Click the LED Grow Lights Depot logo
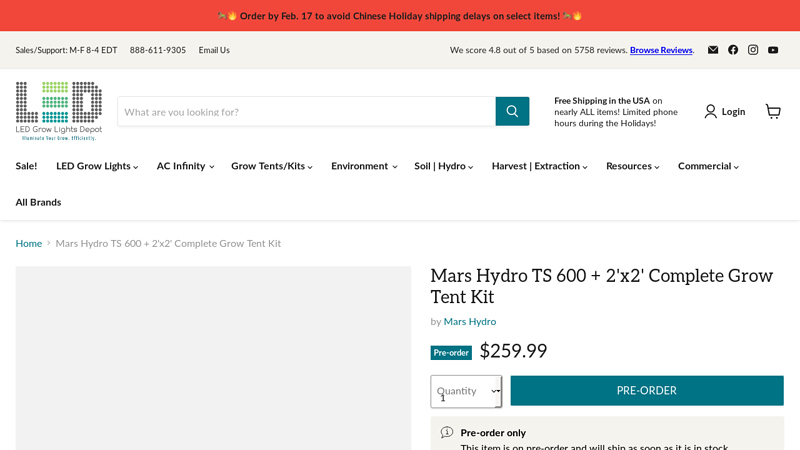Screen dimensions: 800x450 pyautogui.click(x=59, y=109)
